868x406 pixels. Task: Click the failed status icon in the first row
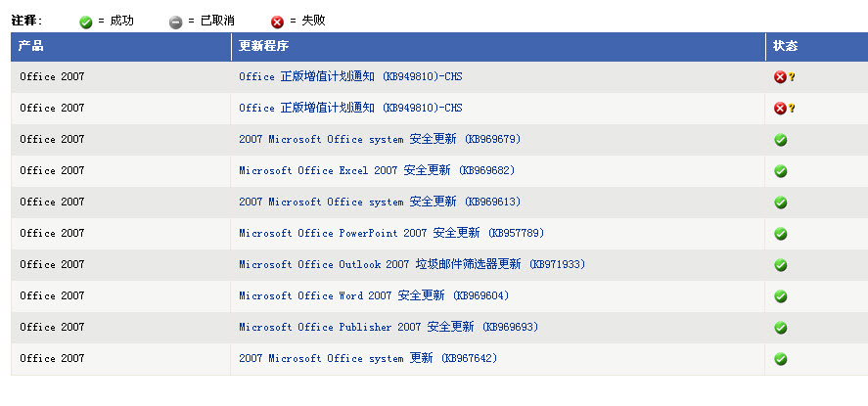pyautogui.click(x=781, y=77)
